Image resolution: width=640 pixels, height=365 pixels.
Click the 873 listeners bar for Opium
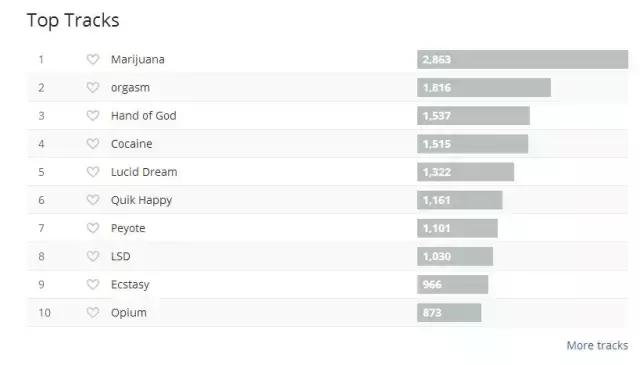[449, 313]
